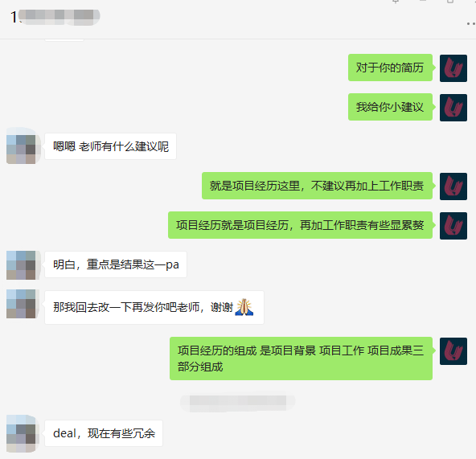Click the "嗯嗯 老师有什么建议呢" message bubble

pos(110,146)
